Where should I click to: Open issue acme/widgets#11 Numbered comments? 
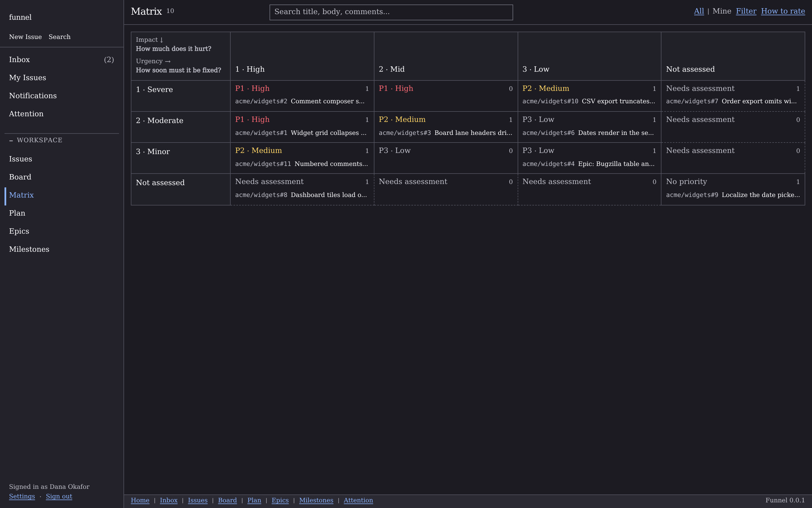[x=302, y=164]
